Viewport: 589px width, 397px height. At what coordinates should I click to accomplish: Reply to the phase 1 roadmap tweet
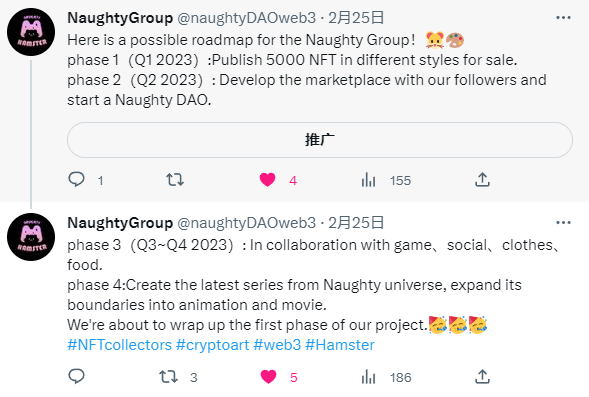coord(76,180)
